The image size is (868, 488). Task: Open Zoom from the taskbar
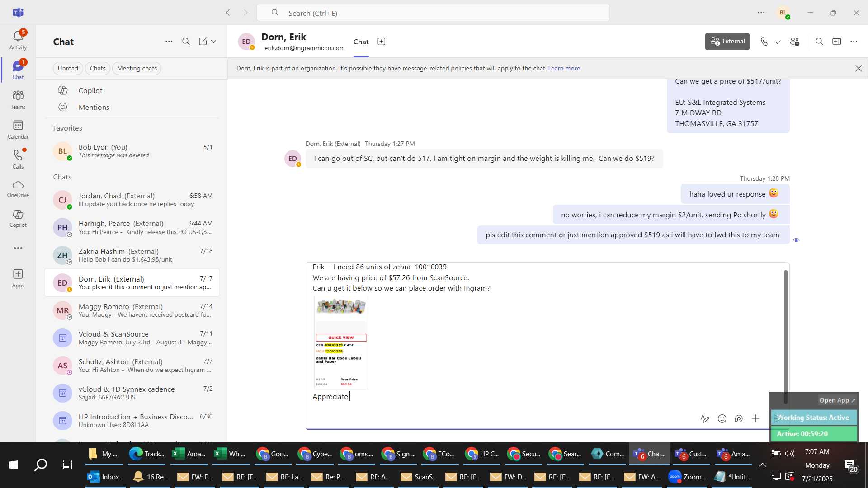(x=687, y=477)
